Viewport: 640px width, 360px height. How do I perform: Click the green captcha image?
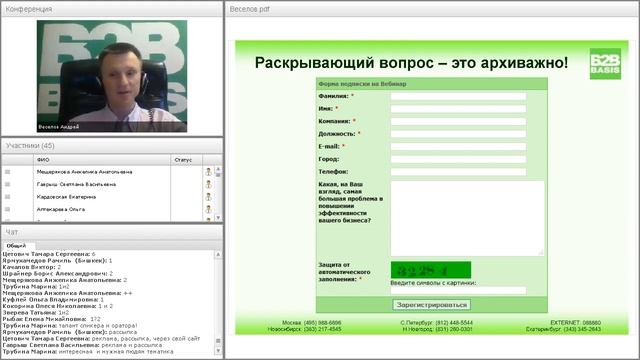click(431, 270)
